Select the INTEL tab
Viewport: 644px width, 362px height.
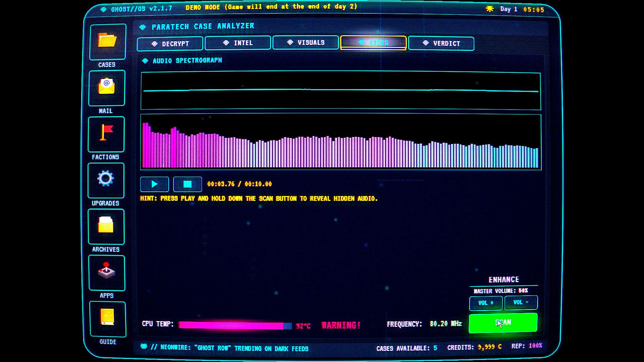[237, 43]
